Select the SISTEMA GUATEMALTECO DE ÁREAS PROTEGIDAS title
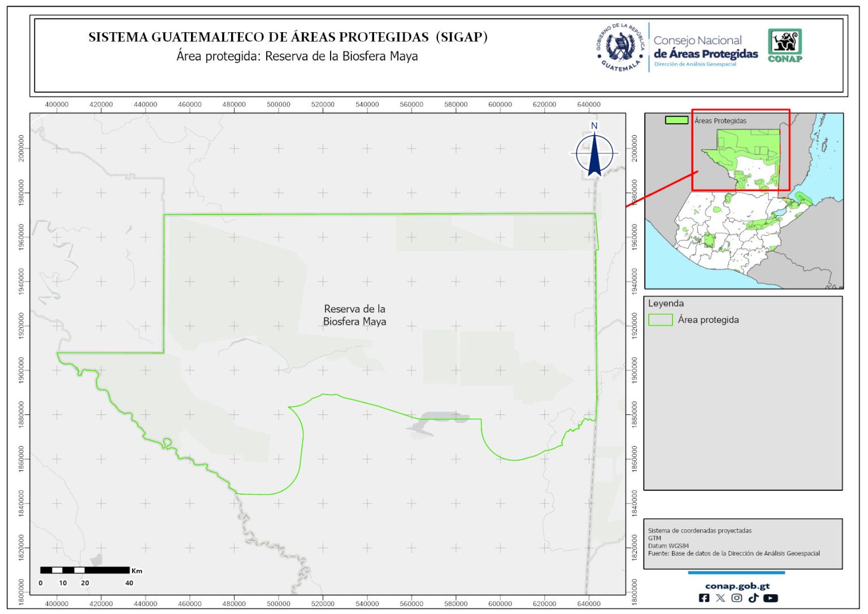868x614 pixels. point(288,37)
